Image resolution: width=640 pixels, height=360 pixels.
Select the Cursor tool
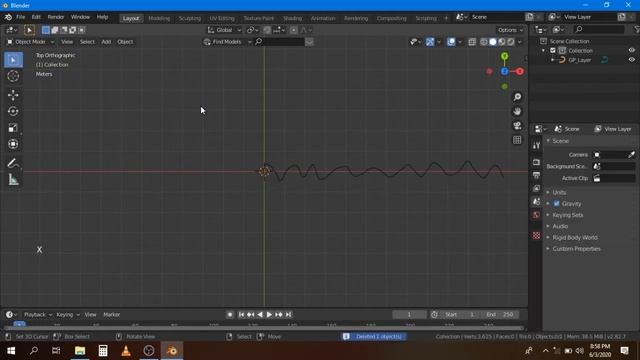[x=13, y=76]
